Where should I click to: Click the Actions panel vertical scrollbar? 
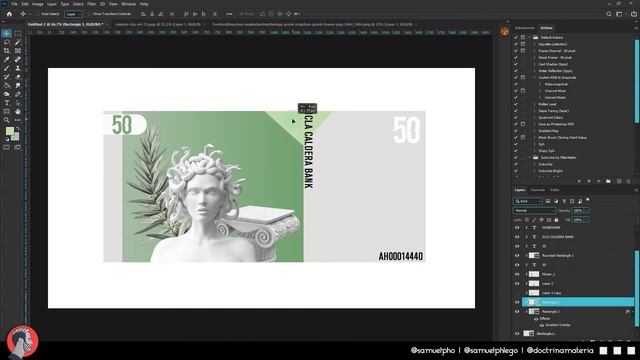[636, 80]
